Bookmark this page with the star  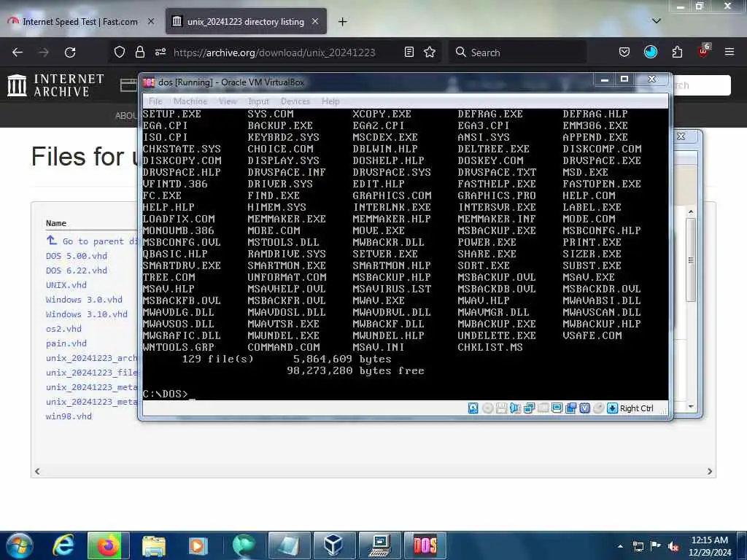[x=430, y=52]
